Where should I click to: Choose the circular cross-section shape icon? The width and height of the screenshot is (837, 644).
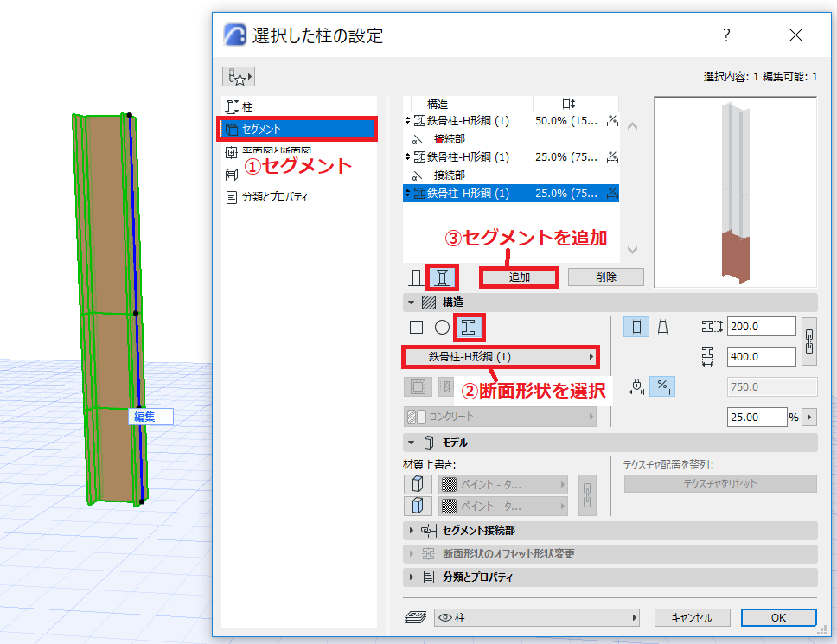pyautogui.click(x=442, y=327)
